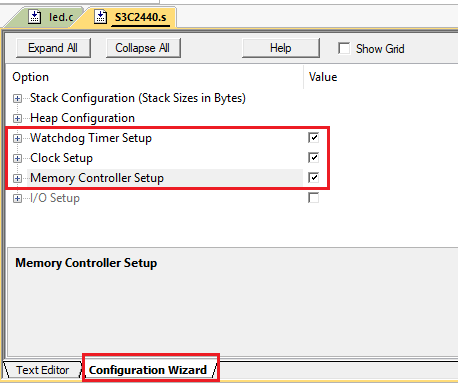The width and height of the screenshot is (458, 387).
Task: Enable the I/O Setup checkbox
Action: tap(313, 198)
